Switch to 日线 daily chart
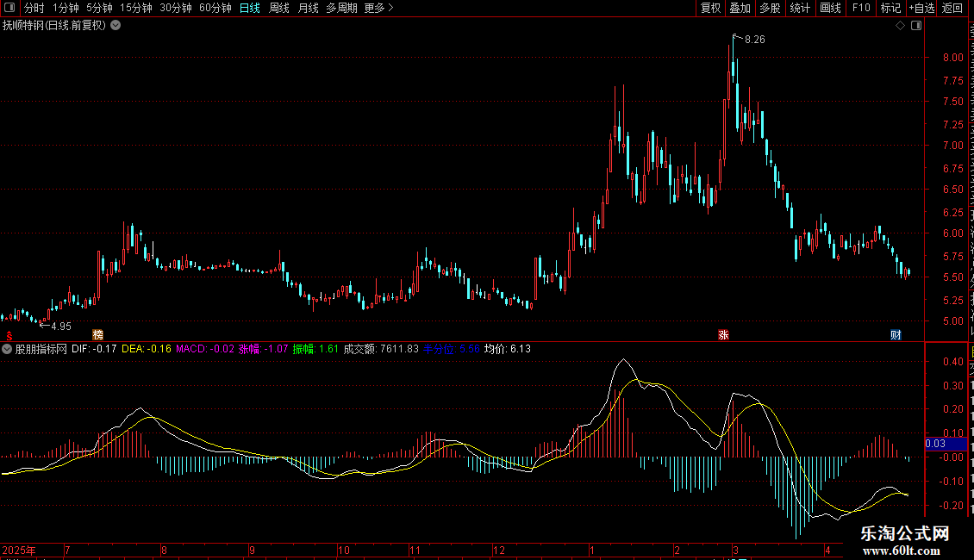Image resolution: width=974 pixels, height=560 pixels. (x=250, y=8)
